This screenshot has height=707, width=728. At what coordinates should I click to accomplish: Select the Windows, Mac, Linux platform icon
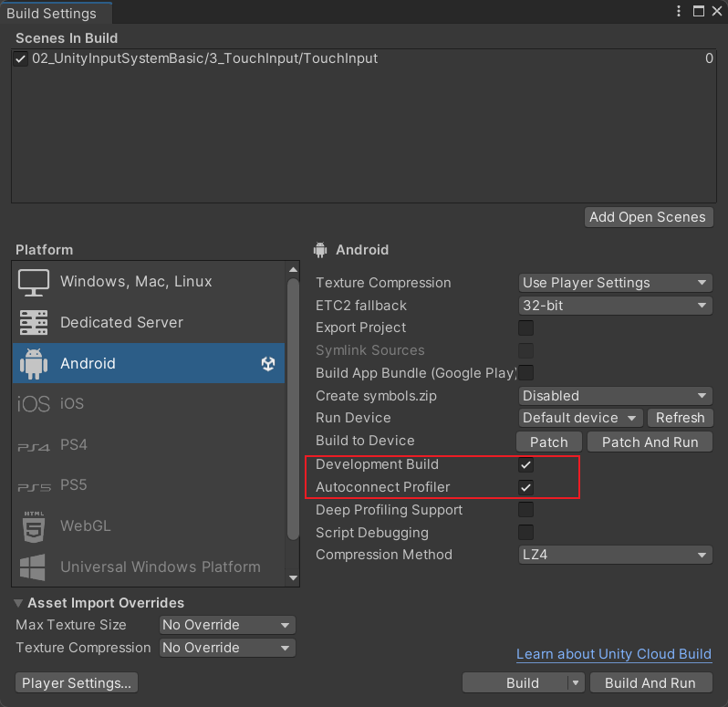pyautogui.click(x=34, y=282)
